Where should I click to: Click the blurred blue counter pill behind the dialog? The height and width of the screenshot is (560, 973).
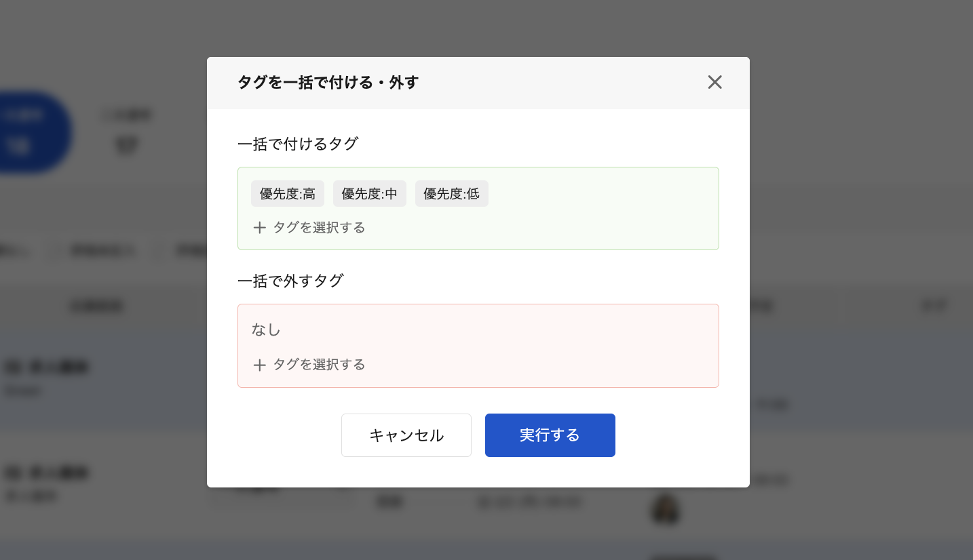tap(31, 132)
